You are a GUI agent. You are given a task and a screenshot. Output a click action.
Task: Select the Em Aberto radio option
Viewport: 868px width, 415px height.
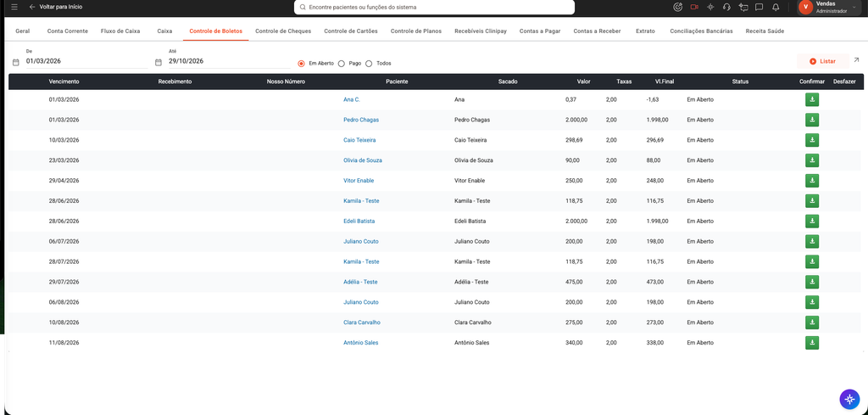pyautogui.click(x=301, y=63)
